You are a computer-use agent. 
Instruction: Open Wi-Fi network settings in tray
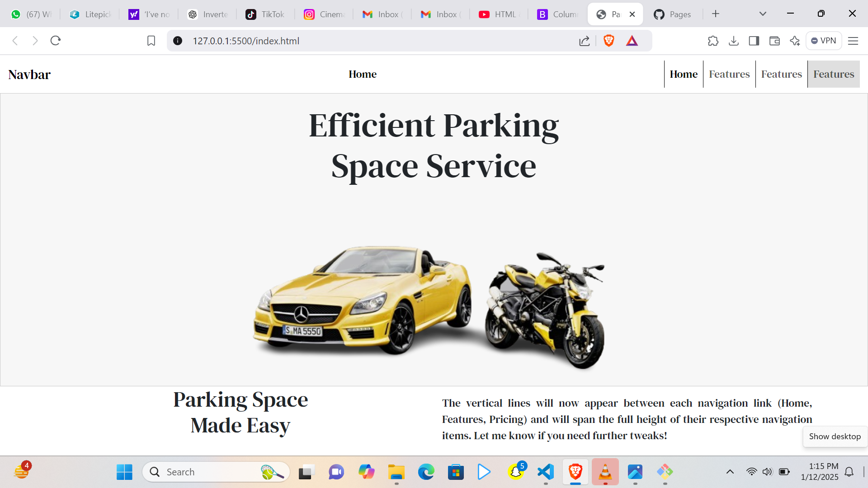pyautogui.click(x=751, y=472)
